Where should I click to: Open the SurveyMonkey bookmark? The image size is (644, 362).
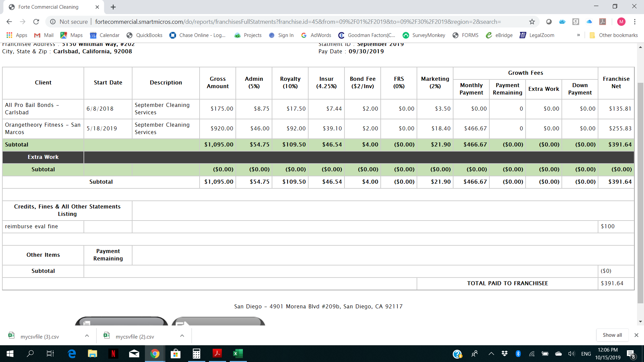click(x=424, y=35)
